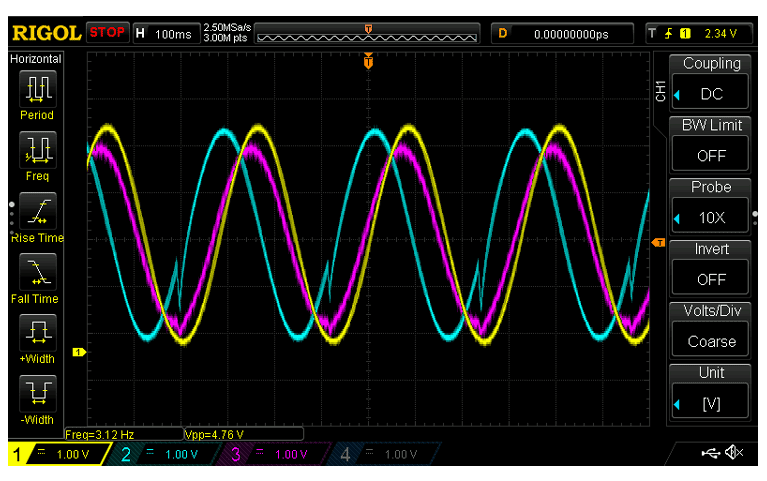Select the -Width measurement icon
This screenshot has width=767, height=481.
click(x=38, y=394)
